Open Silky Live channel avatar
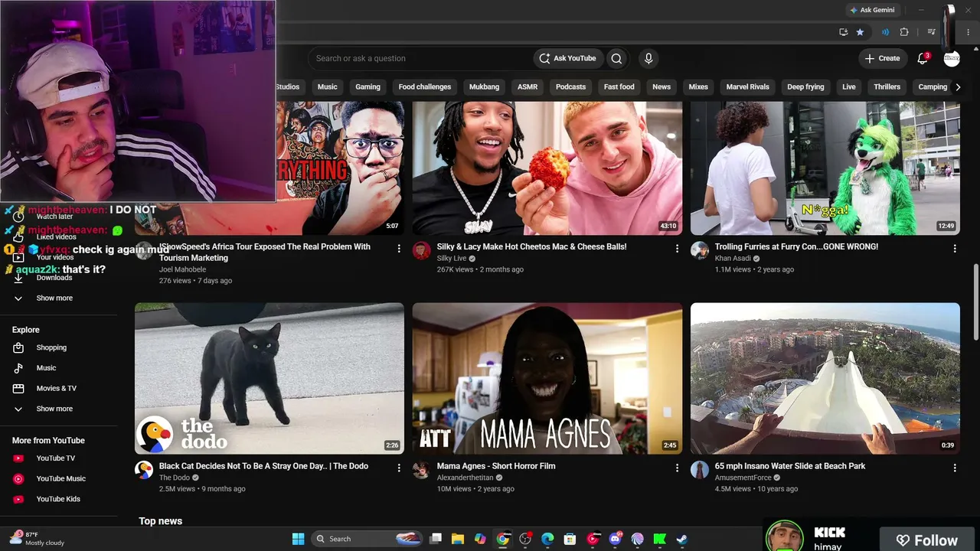This screenshot has height=551, width=980. tap(422, 251)
